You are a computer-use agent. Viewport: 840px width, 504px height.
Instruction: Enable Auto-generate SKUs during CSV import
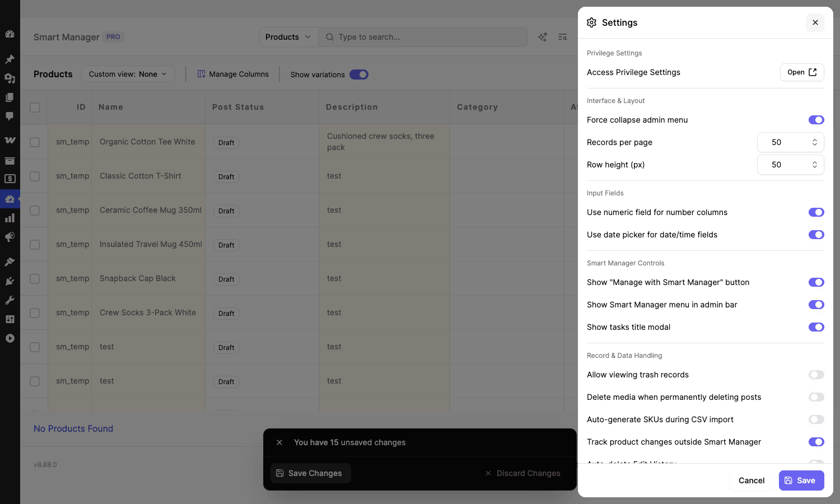[816, 419]
